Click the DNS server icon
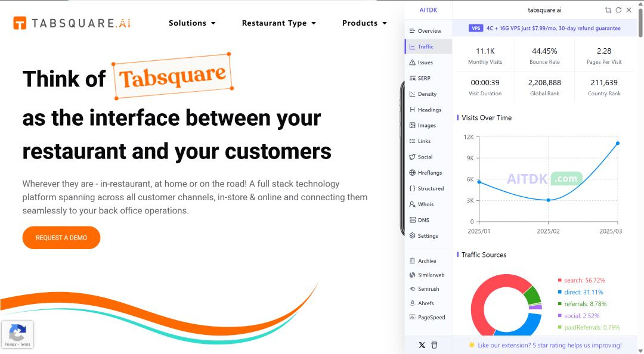 point(413,220)
